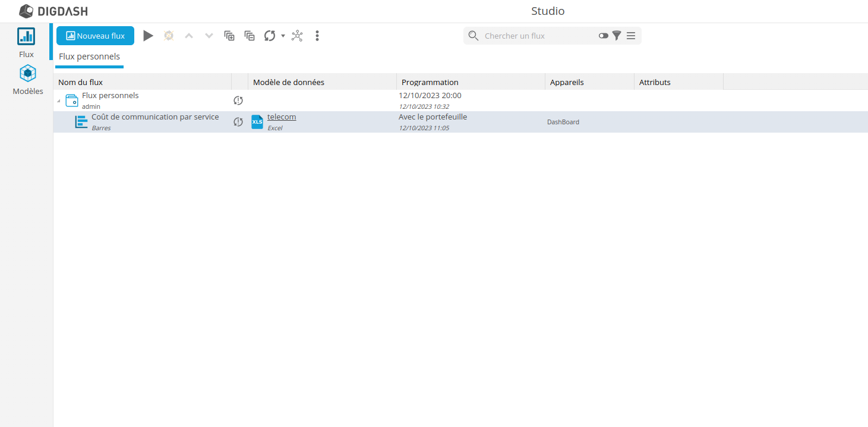868x427 pixels.
Task: Click sync status icon on Flux personnels row
Action: [x=238, y=101]
